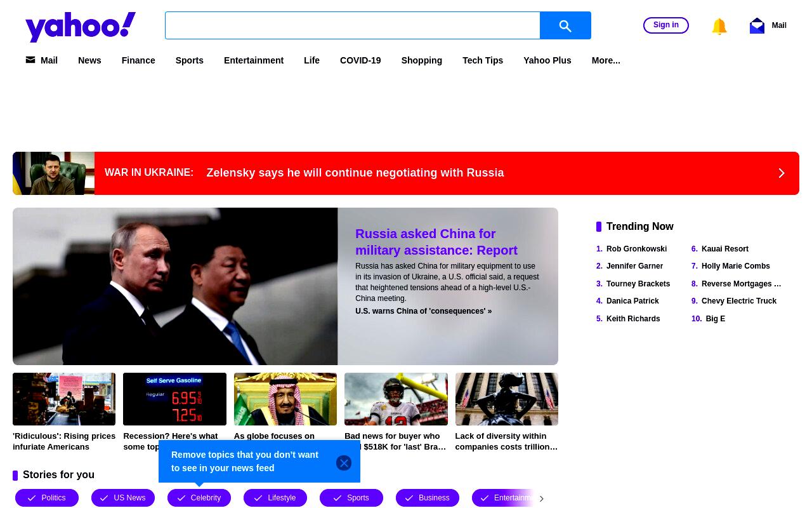Click the envelope icon beside Mail in nav bar
This screenshot has height=508, width=812.
30,60
